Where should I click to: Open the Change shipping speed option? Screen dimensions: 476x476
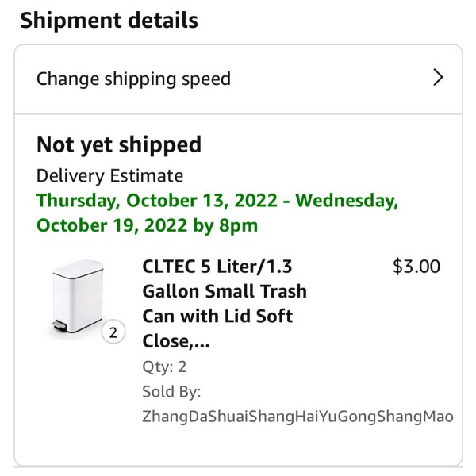238,79
